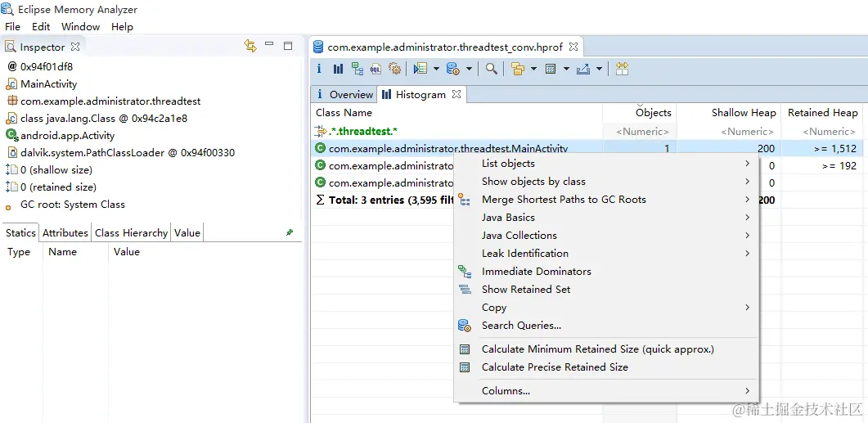Select Show Retained Set menu entry
Image resolution: width=868 pixels, height=423 pixels.
[526, 289]
